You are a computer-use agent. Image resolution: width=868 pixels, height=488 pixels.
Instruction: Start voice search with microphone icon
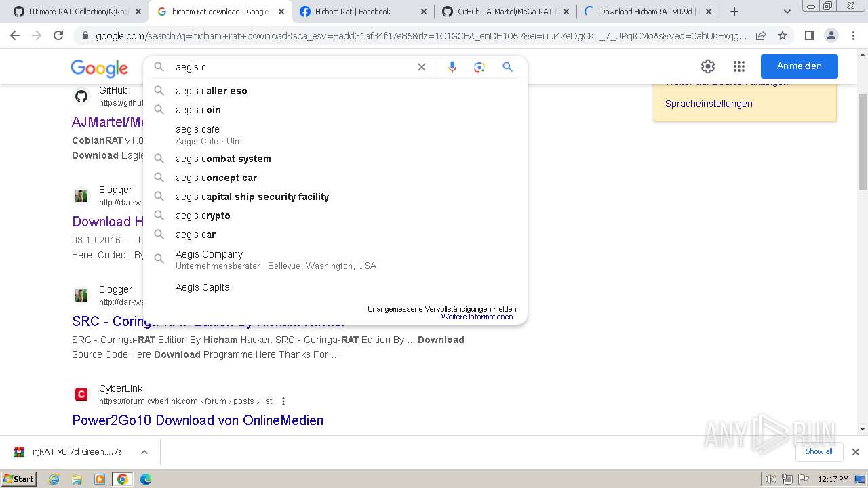tap(452, 67)
